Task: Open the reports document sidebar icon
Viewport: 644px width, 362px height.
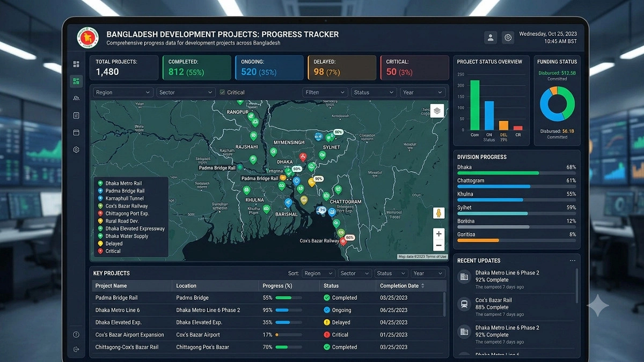Action: pyautogui.click(x=76, y=115)
